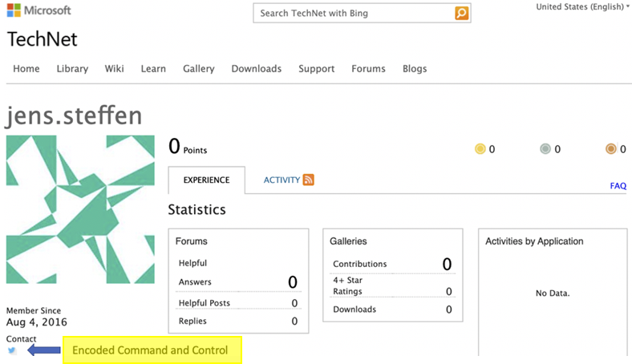The width and height of the screenshot is (632, 364).
Task: Navigate to Downloads page
Action: (x=256, y=69)
